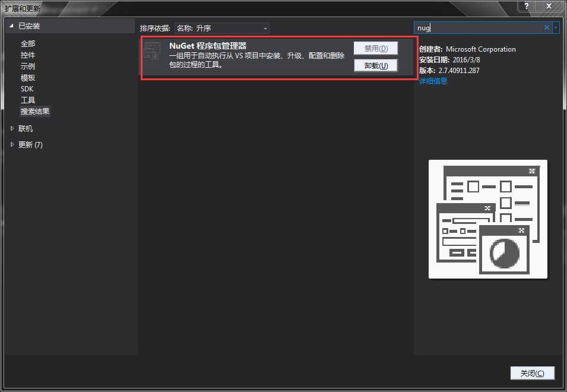Expand the 更新 (7) section
Screen dimensions: 567x392
click(x=12, y=145)
